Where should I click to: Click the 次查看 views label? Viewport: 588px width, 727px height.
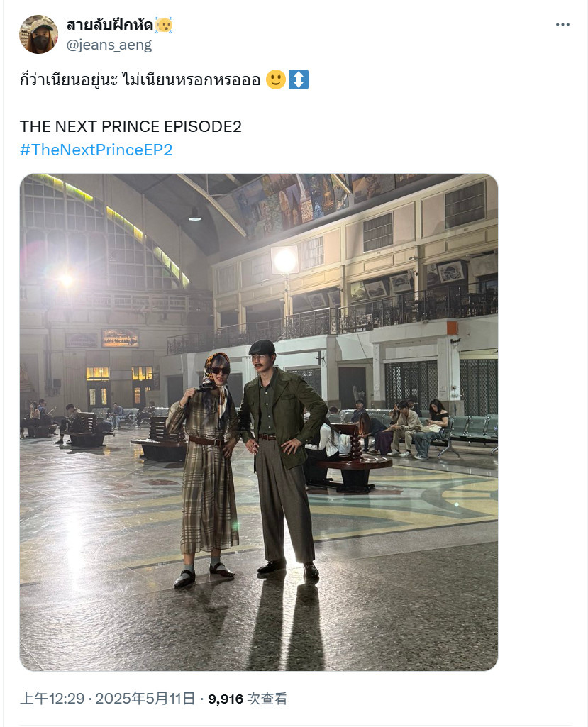(267, 698)
